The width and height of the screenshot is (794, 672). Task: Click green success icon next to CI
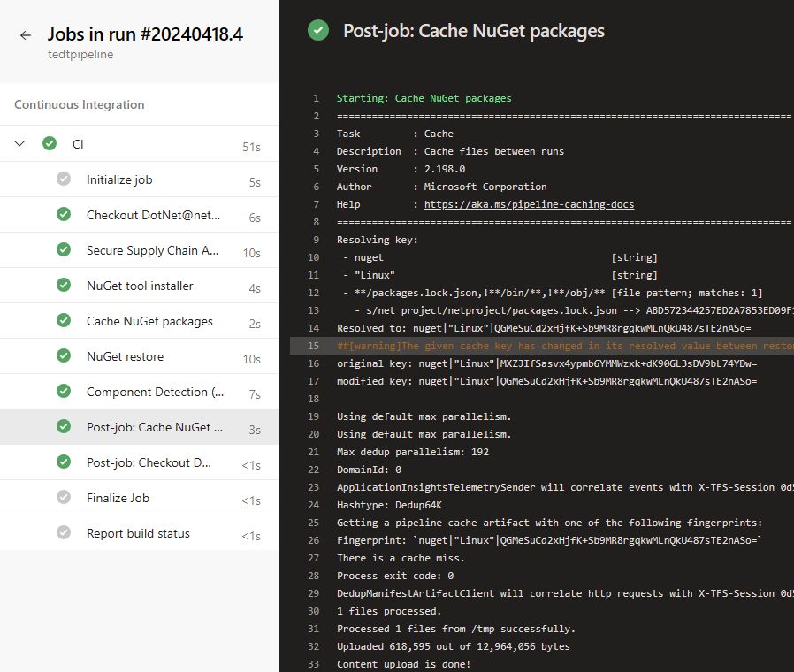tap(50, 144)
